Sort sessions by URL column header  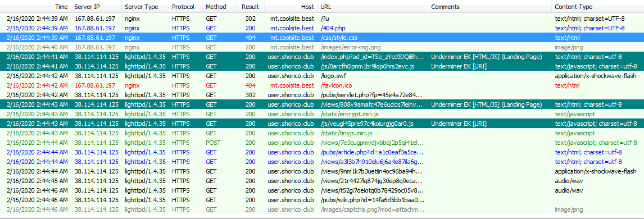[x=373, y=7]
